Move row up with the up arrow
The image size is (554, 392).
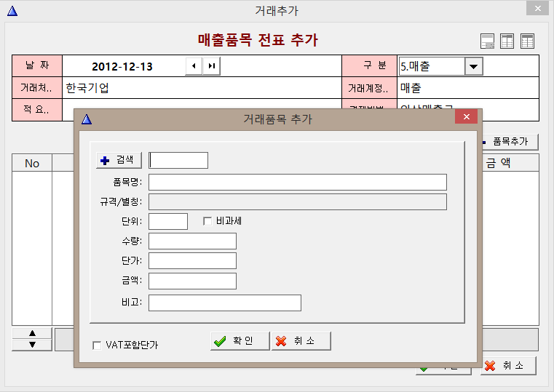tap(32, 333)
